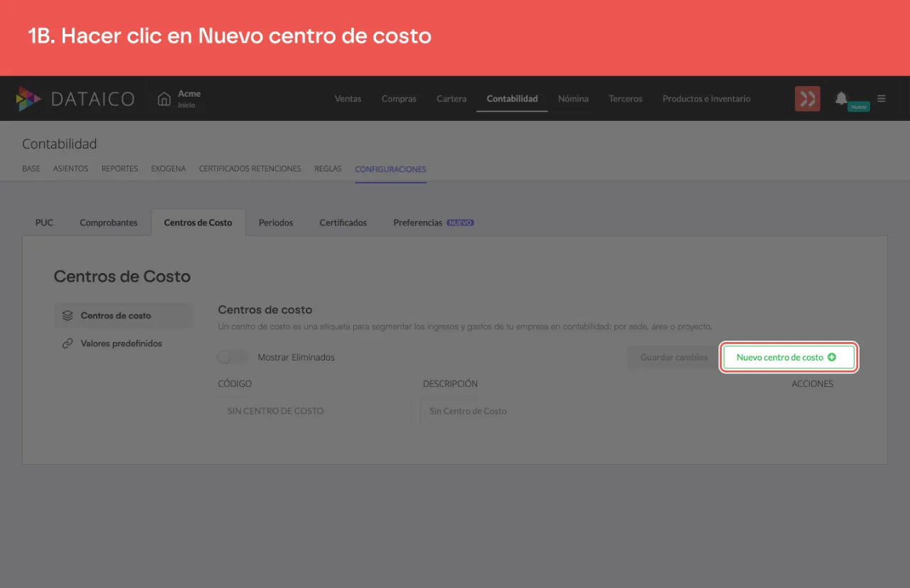Image resolution: width=910 pixels, height=588 pixels.
Task: Select Valores predefinidos sidebar item
Action: (123, 343)
